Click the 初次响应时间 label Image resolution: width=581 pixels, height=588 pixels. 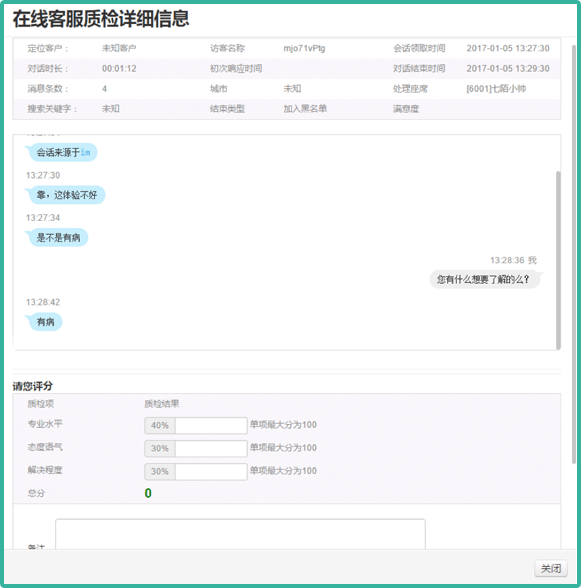point(236,69)
